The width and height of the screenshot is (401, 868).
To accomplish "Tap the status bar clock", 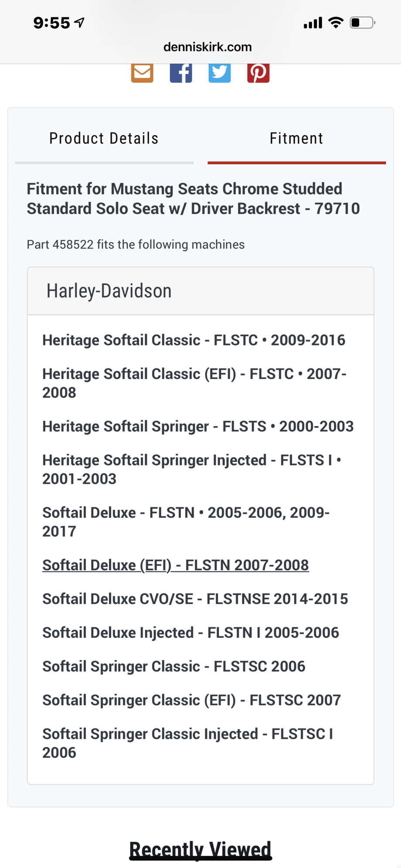I will [51, 23].
